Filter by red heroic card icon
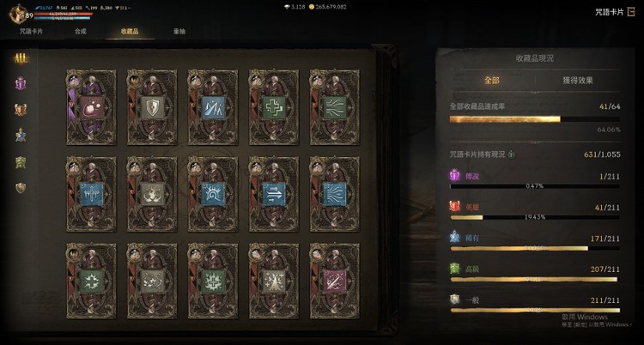 pyautogui.click(x=21, y=109)
